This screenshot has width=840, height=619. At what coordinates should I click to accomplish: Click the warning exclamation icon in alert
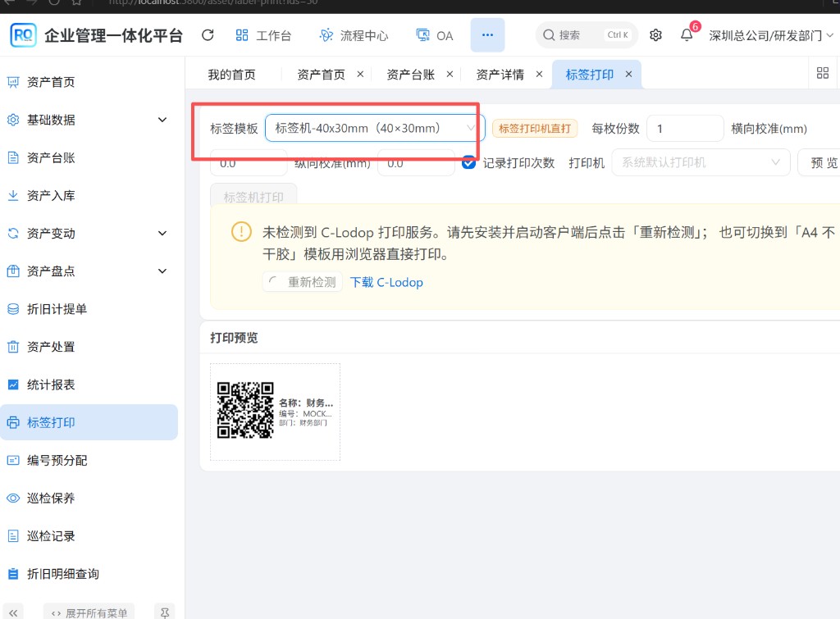point(241,232)
